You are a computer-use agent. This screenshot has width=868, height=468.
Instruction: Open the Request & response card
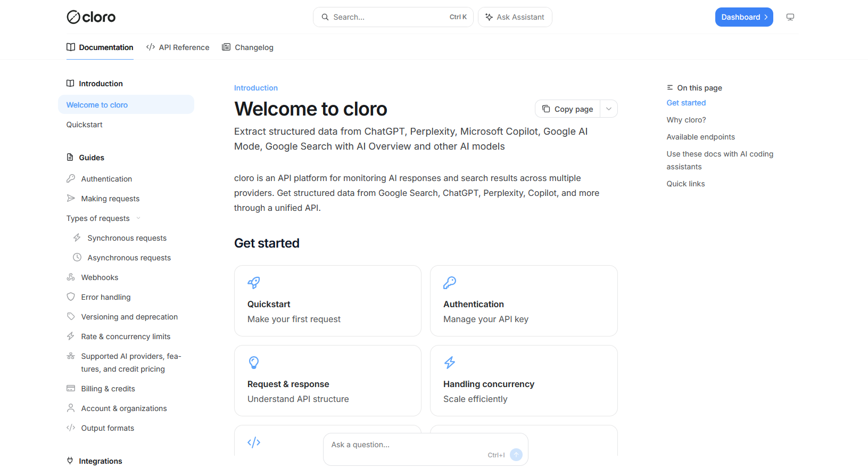(328, 381)
